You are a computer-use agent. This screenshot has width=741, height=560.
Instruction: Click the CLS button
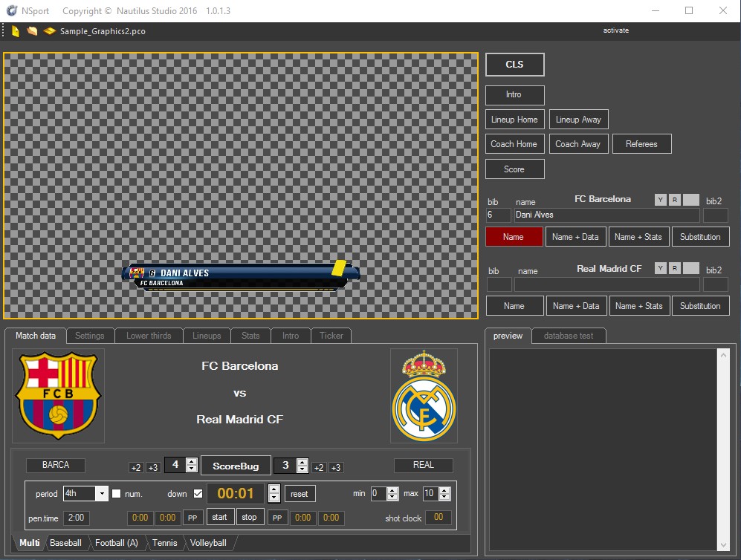pyautogui.click(x=514, y=65)
